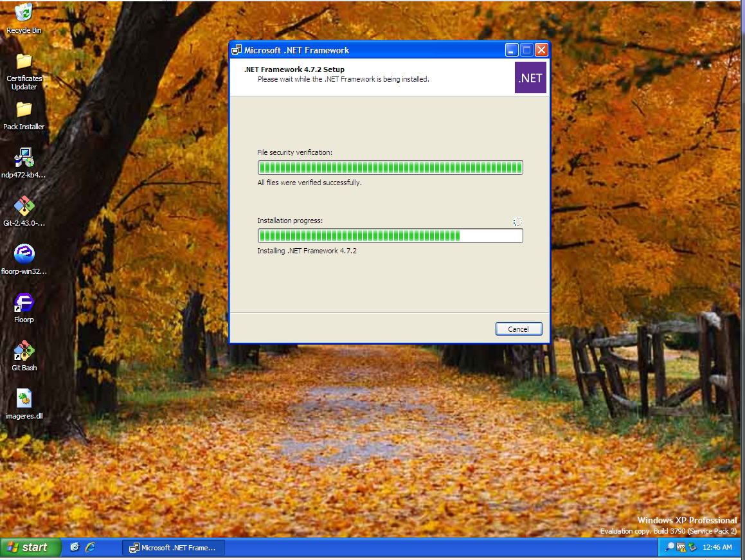The height and width of the screenshot is (560, 745).
Task: Click the network warning tray icon
Action: pyautogui.click(x=681, y=547)
